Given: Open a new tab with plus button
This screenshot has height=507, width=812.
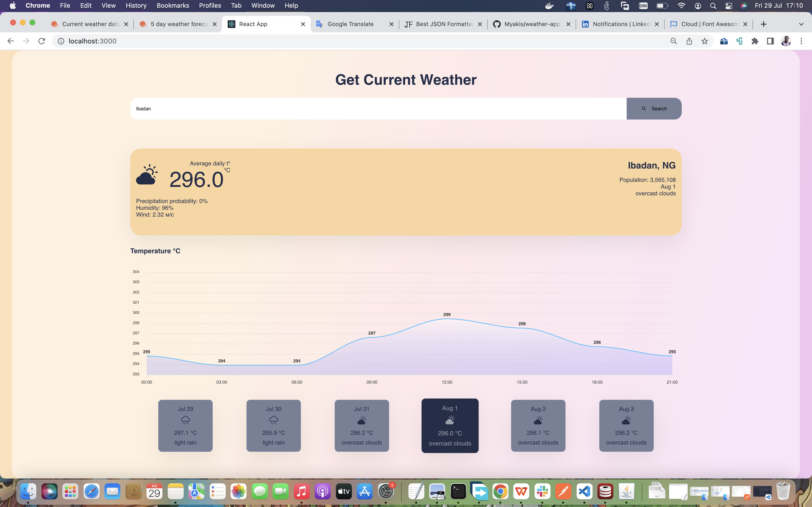Looking at the screenshot, I should click(763, 24).
